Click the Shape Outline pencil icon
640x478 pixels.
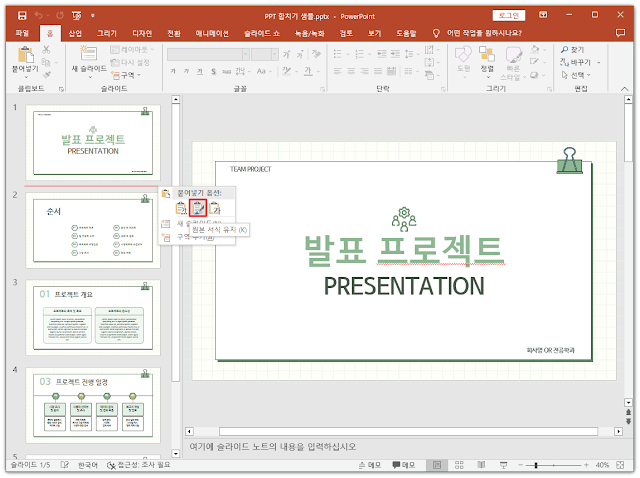click(534, 62)
